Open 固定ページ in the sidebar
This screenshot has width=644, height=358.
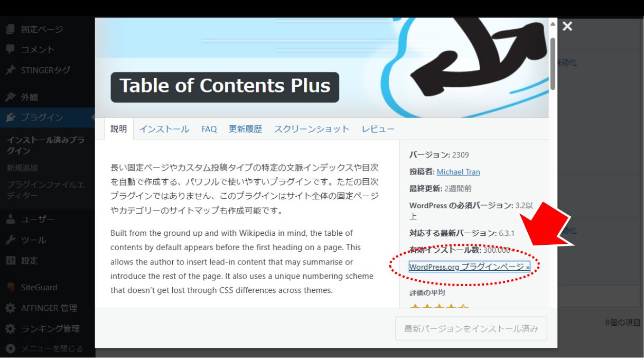click(42, 29)
